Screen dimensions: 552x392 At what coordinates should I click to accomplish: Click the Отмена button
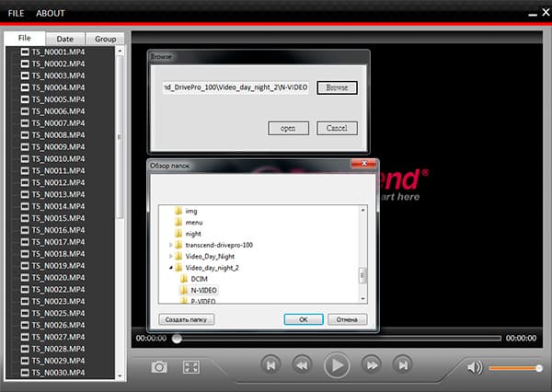347,319
